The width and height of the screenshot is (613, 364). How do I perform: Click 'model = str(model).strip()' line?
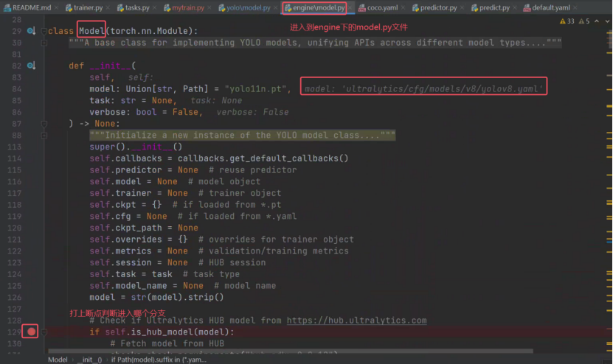click(x=156, y=298)
